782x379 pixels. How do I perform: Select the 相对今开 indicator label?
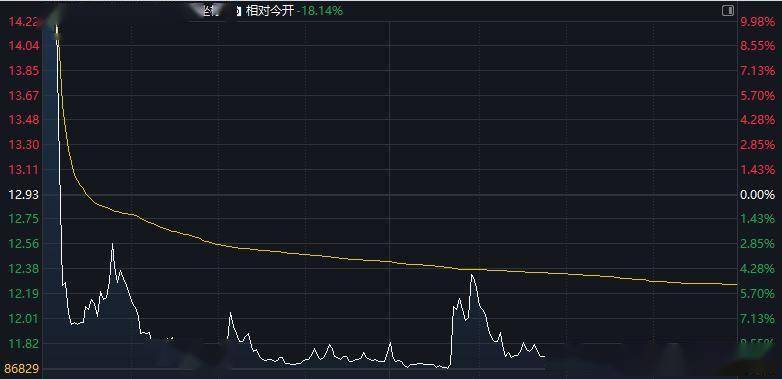pos(269,10)
